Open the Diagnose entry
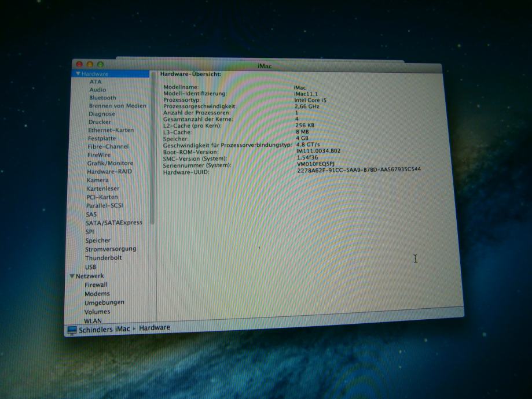 click(x=102, y=114)
